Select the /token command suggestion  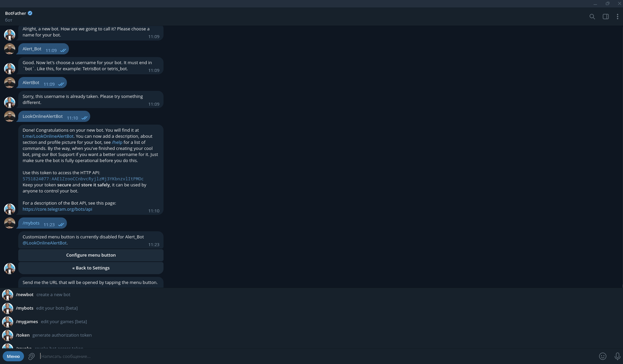(x=311, y=335)
